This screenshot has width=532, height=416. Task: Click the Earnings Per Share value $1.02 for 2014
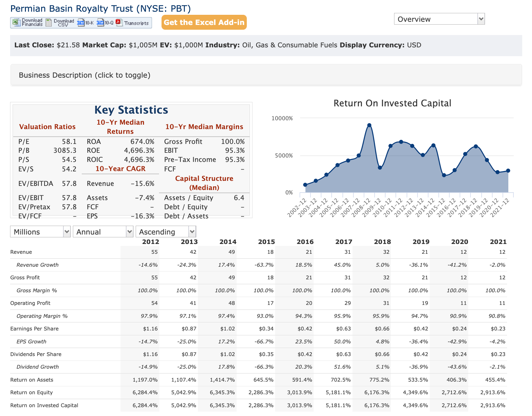pyautogui.click(x=228, y=329)
